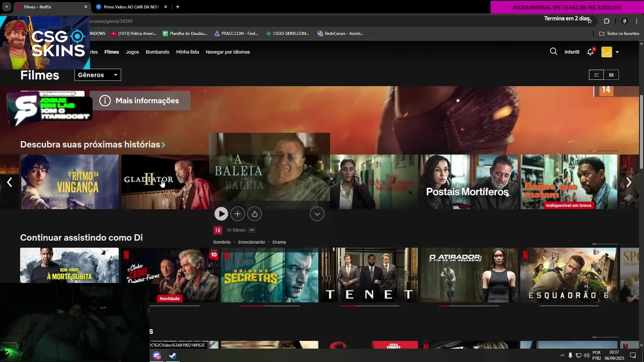The height and width of the screenshot is (362, 644).
Task: Open Planilha do Daudas bookmark
Action: click(185, 33)
